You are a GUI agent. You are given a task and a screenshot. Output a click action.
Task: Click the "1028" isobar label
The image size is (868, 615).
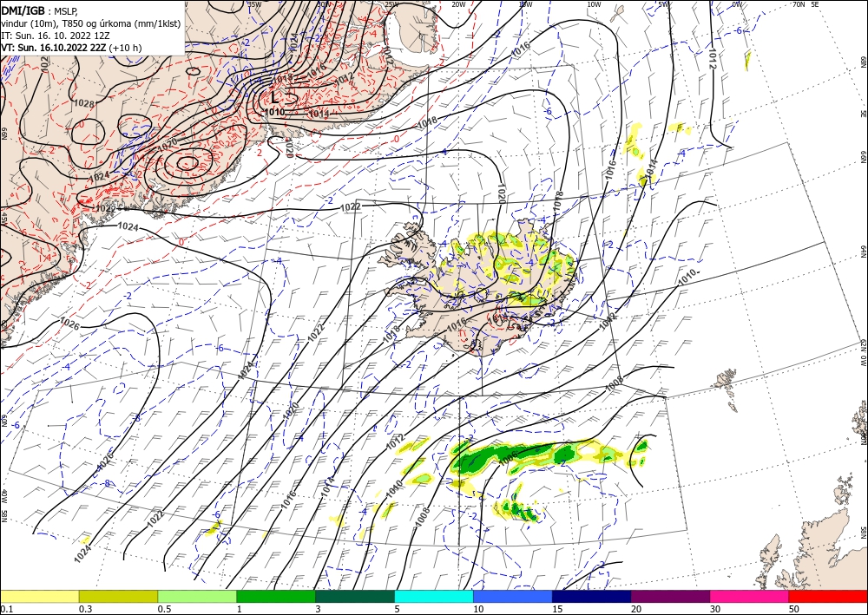coord(83,103)
